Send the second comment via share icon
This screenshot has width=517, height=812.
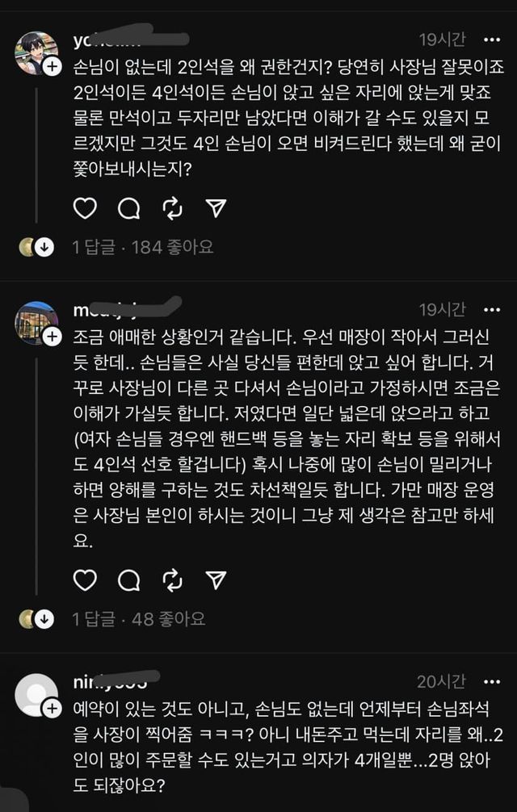click(216, 579)
